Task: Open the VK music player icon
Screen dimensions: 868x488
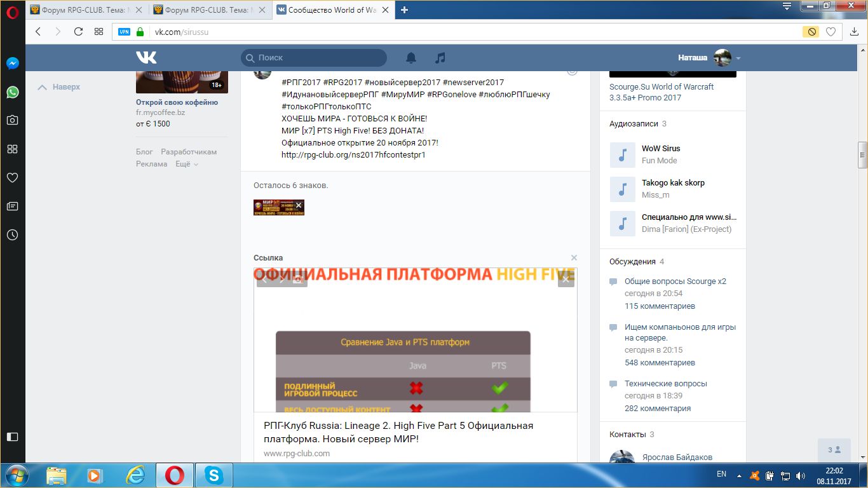Action: [440, 58]
